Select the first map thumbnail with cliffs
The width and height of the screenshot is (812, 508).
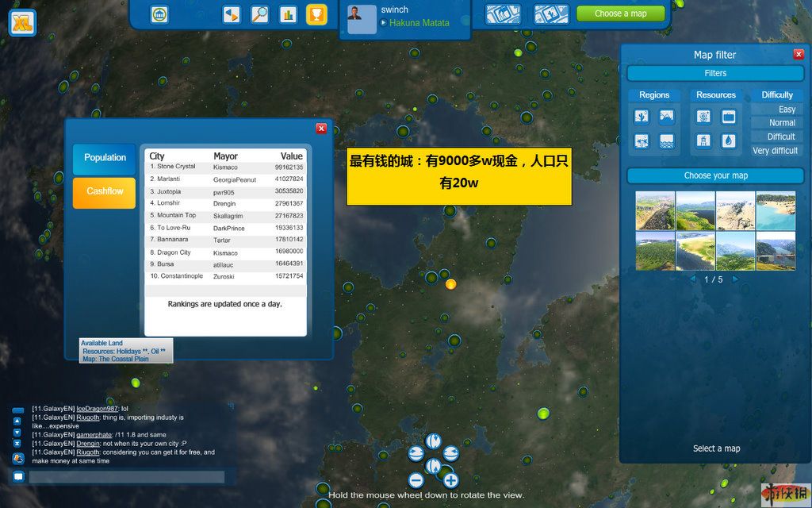pyautogui.click(x=655, y=210)
